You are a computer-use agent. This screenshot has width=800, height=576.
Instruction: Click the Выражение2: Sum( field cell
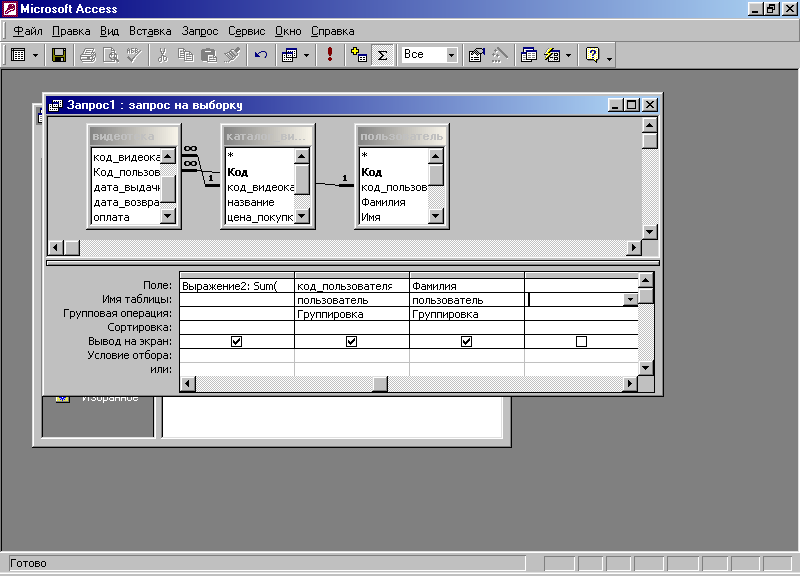click(237, 286)
